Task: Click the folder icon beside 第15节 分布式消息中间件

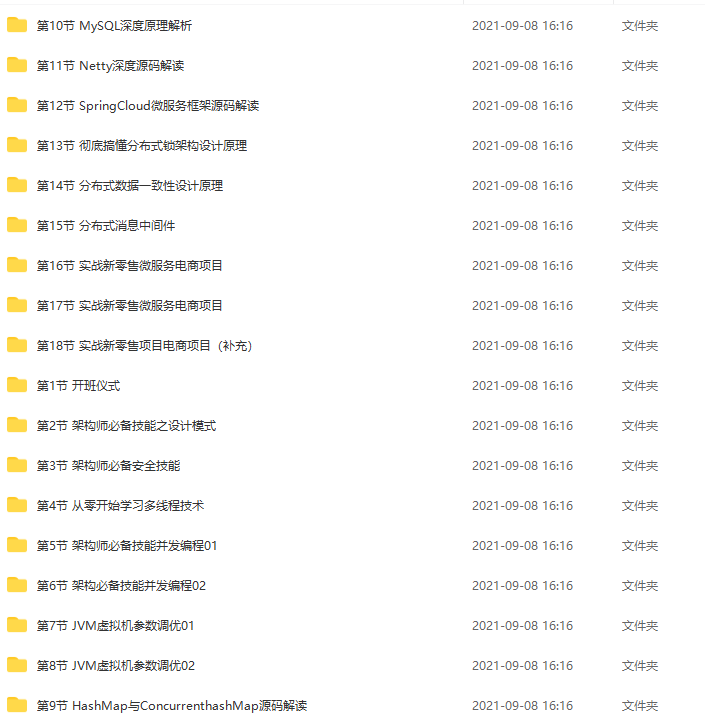Action: click(17, 225)
